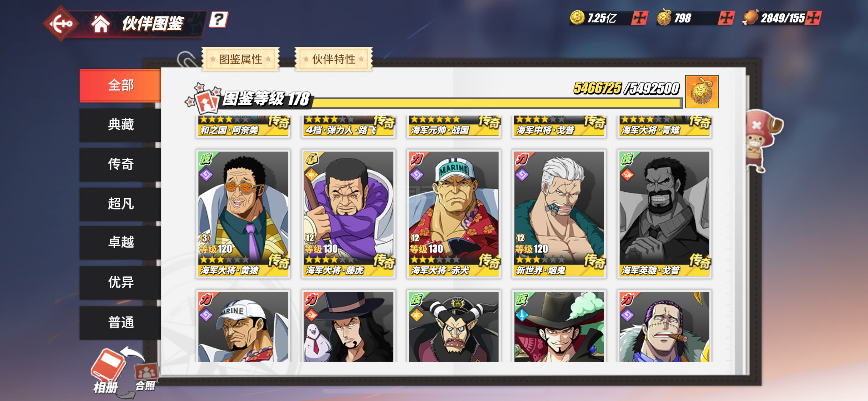Open the 伙伴特性 button
This screenshot has height=401, width=868.
click(334, 59)
